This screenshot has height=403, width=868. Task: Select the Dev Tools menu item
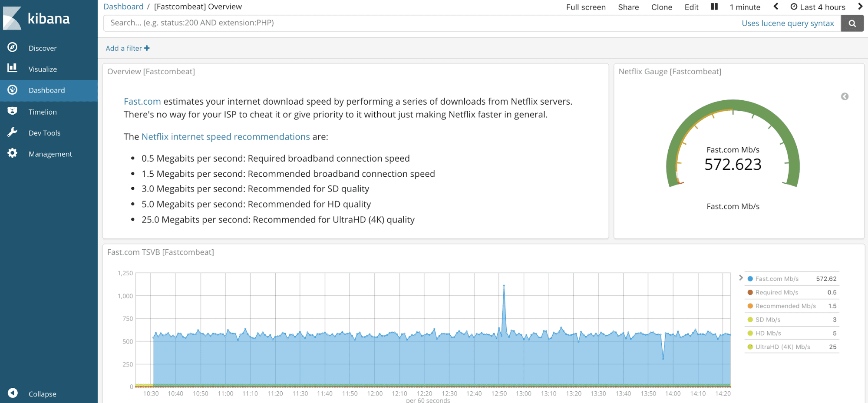[x=44, y=133]
